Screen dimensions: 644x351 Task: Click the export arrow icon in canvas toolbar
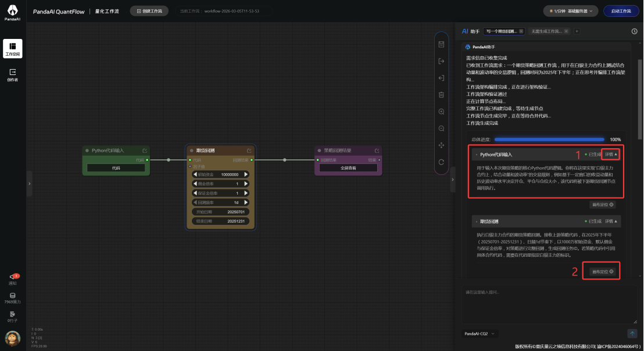pos(442,61)
